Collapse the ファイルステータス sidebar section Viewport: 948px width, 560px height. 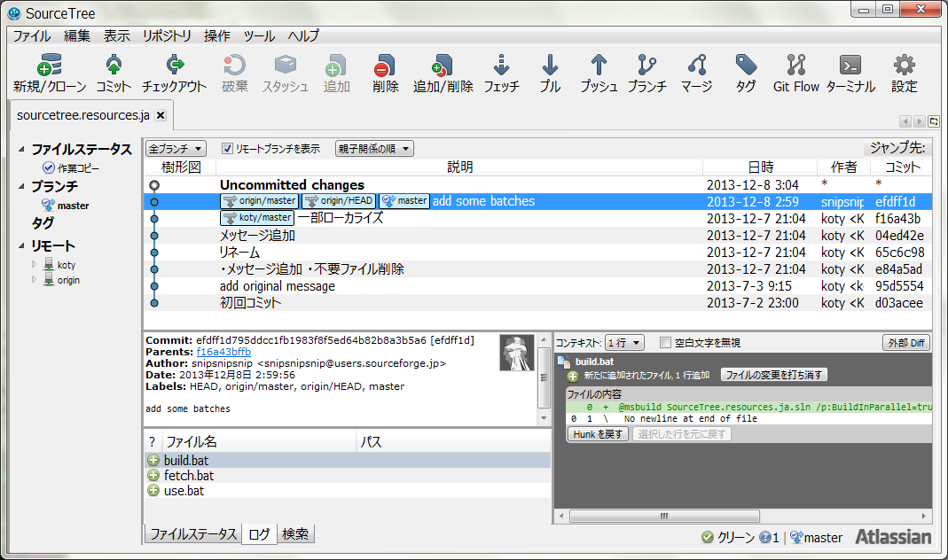[22, 149]
